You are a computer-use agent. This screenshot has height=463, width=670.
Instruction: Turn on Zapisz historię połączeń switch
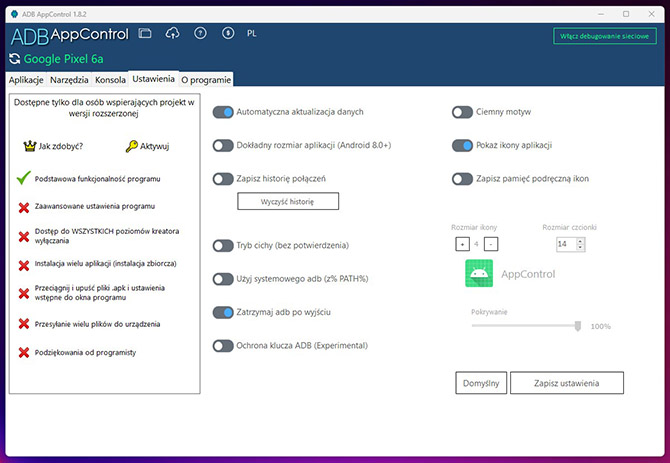[223, 179]
